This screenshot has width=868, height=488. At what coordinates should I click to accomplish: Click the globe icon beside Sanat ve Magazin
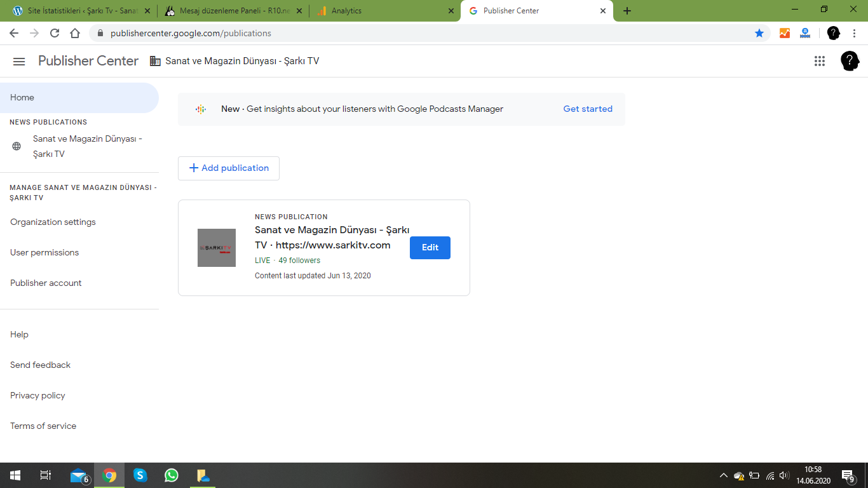point(17,146)
